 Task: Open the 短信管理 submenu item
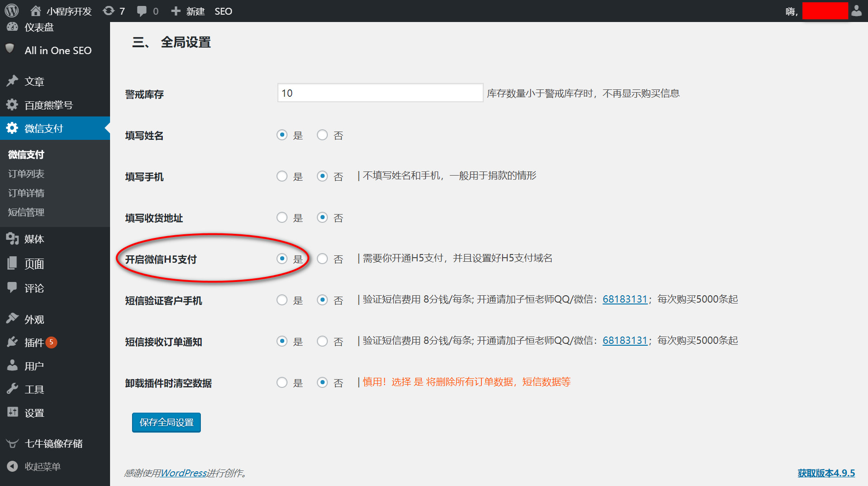point(26,212)
